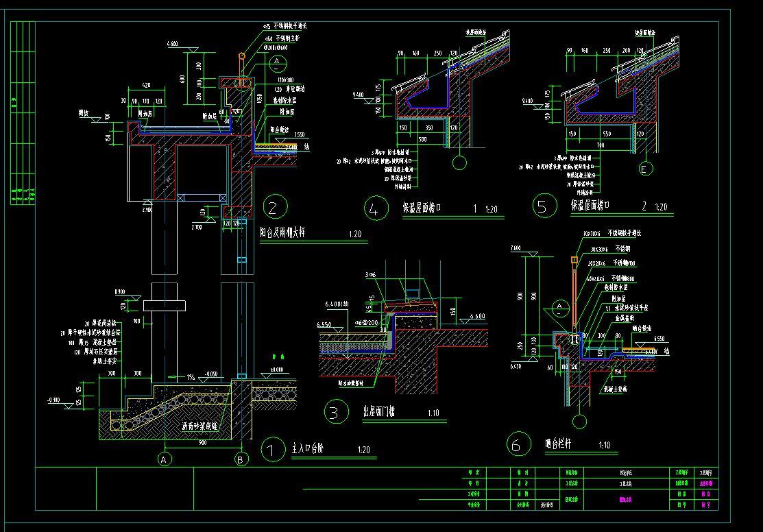Click the 晒台栏杆 detail title
The width and height of the screenshot is (763, 532).
click(x=558, y=444)
